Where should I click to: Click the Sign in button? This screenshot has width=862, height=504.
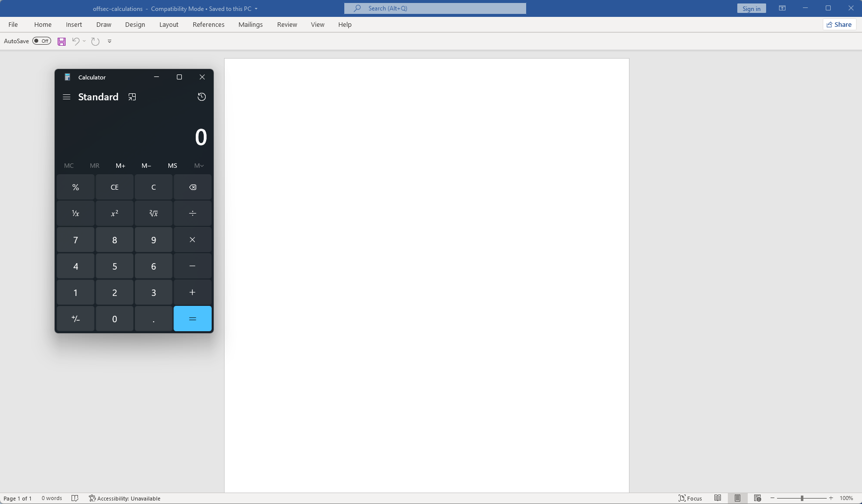[751, 8]
